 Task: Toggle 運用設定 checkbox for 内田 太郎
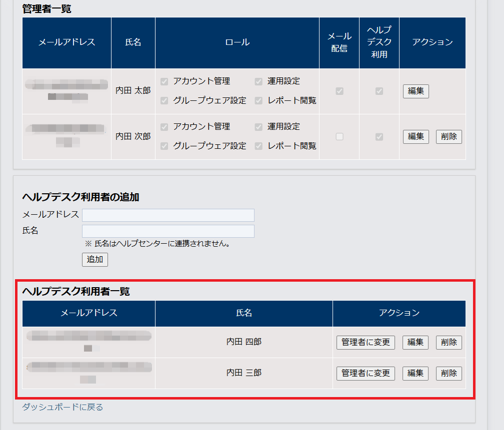[x=258, y=81]
